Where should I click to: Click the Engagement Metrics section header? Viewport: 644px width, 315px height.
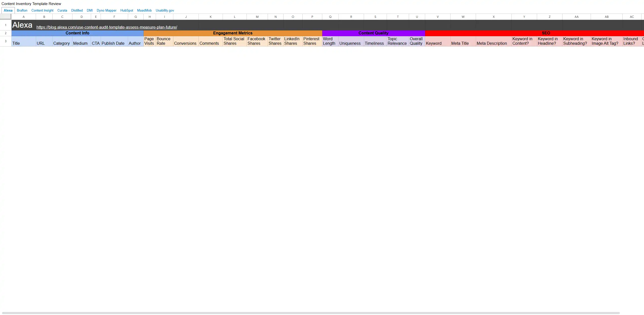coord(233,33)
